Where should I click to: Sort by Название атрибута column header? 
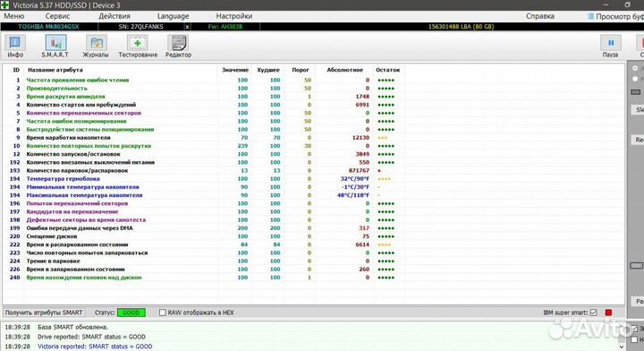55,70
